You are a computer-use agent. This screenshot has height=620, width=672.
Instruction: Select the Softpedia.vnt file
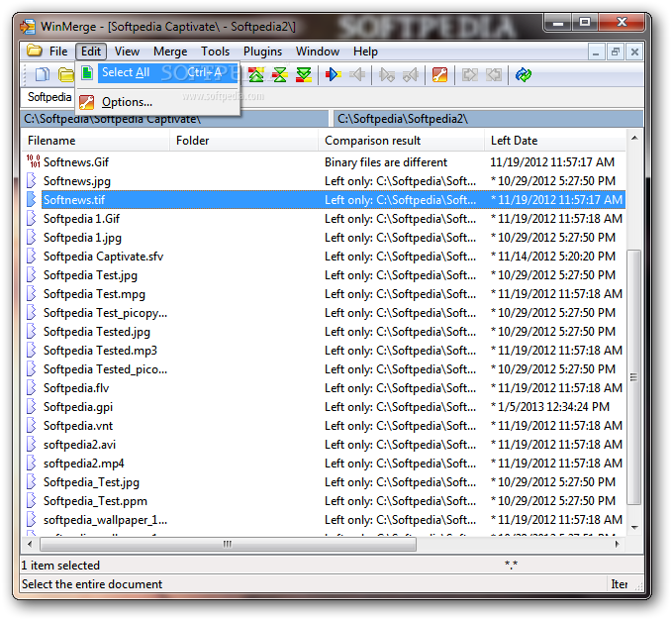click(78, 426)
